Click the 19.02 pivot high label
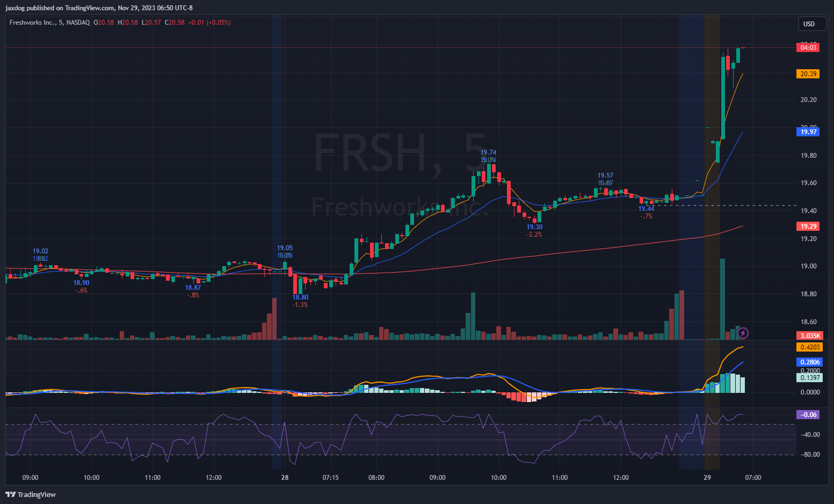The image size is (834, 504). [x=40, y=251]
